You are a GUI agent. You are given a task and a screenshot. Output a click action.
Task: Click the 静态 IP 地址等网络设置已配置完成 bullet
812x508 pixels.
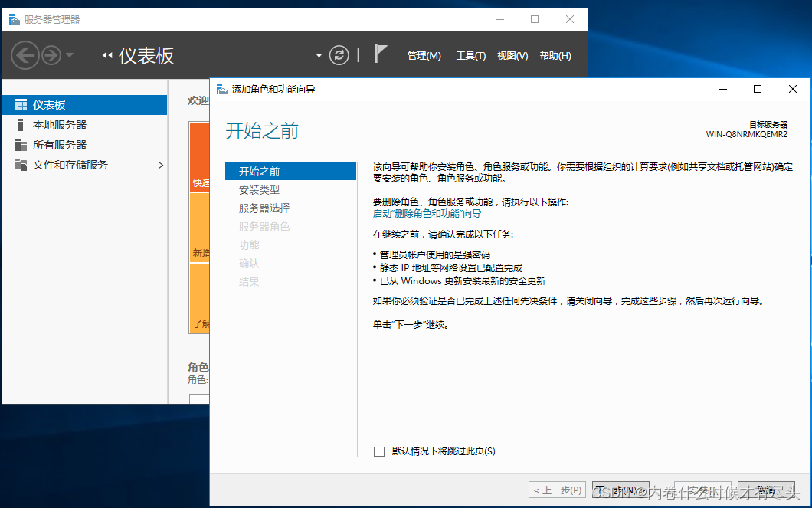(x=451, y=267)
